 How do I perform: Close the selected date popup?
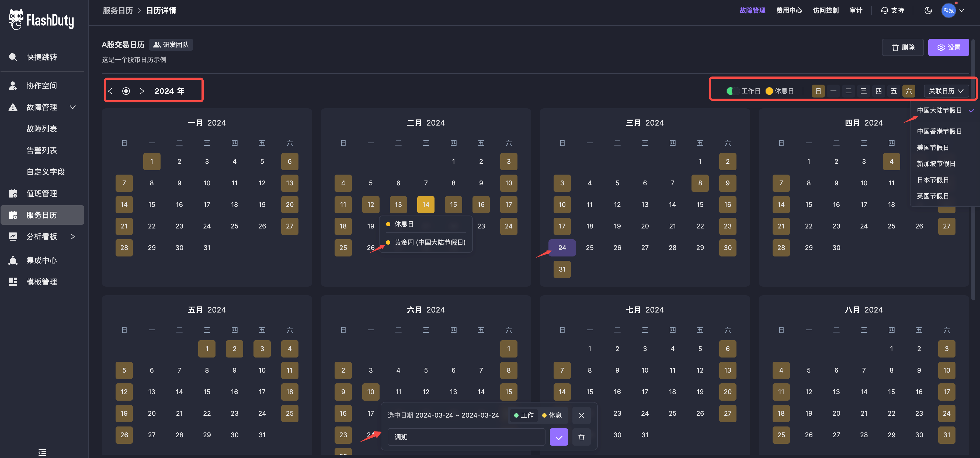pyautogui.click(x=581, y=415)
